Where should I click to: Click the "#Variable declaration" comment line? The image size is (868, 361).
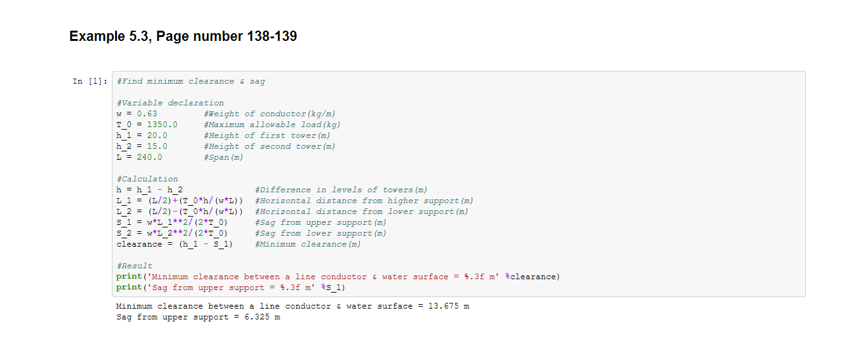(x=170, y=103)
